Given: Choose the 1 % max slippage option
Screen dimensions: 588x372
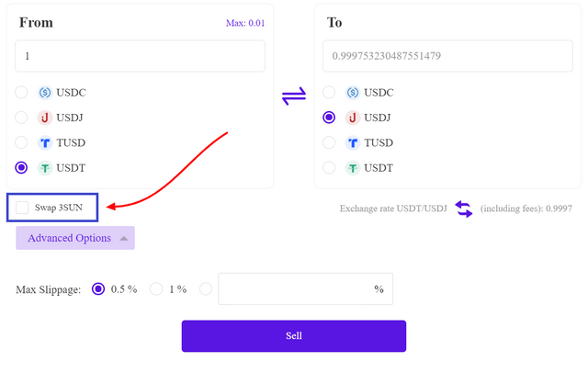Looking at the screenshot, I should click(156, 289).
